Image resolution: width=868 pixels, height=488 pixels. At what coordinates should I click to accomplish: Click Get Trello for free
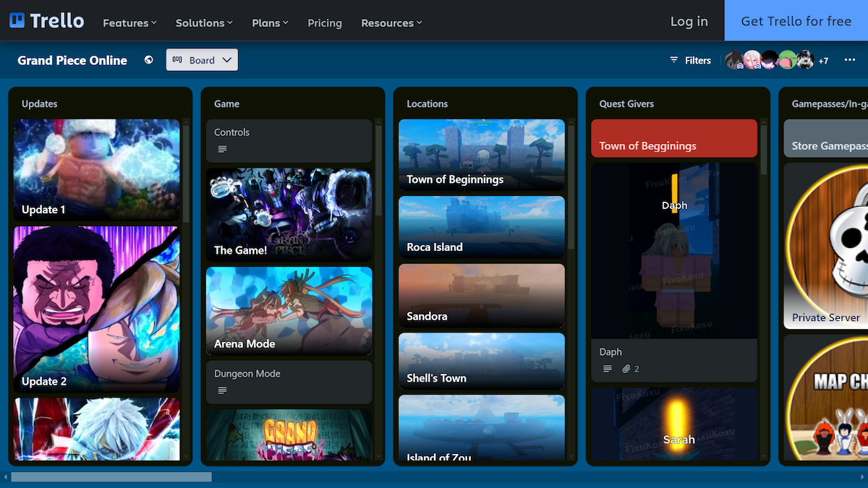(x=796, y=20)
